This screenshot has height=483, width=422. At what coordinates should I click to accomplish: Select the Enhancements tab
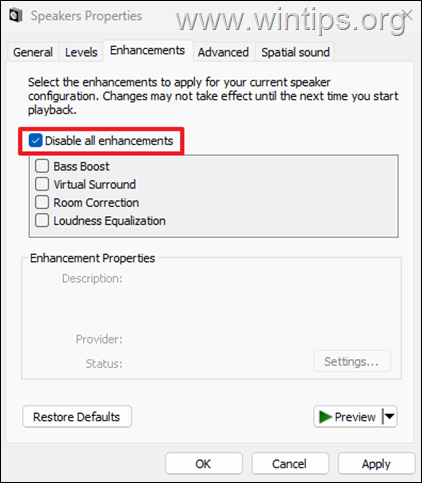[148, 50]
